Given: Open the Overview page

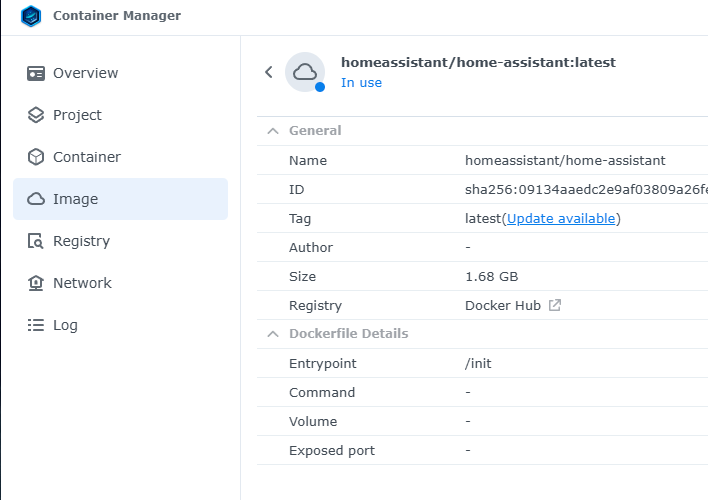Looking at the screenshot, I should pos(85,73).
